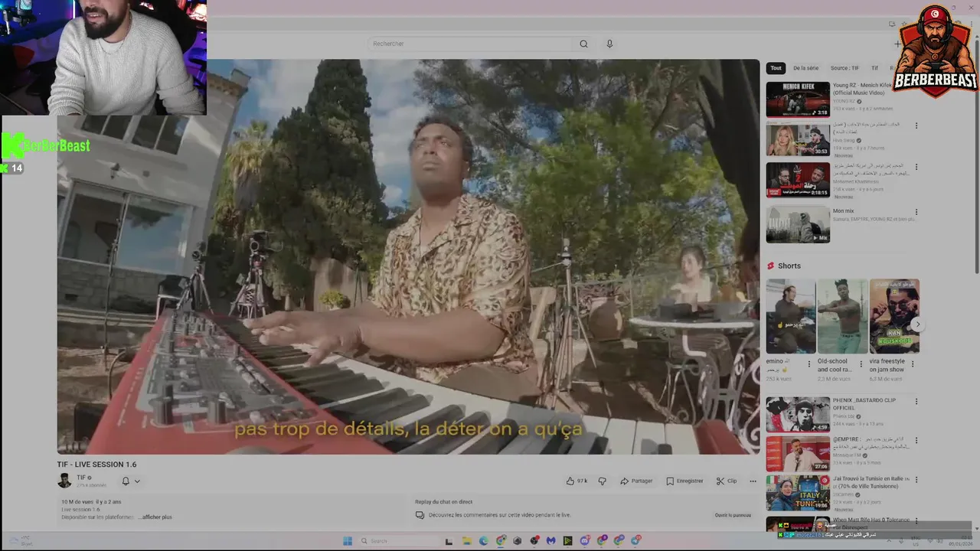Viewport: 980px width, 551px height.
Task: Open options menu for PHENIX _BASTARDO video
Action: click(916, 401)
